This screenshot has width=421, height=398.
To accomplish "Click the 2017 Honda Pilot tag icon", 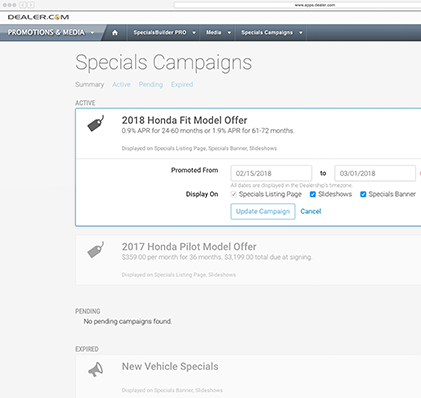I will pyautogui.click(x=96, y=250).
